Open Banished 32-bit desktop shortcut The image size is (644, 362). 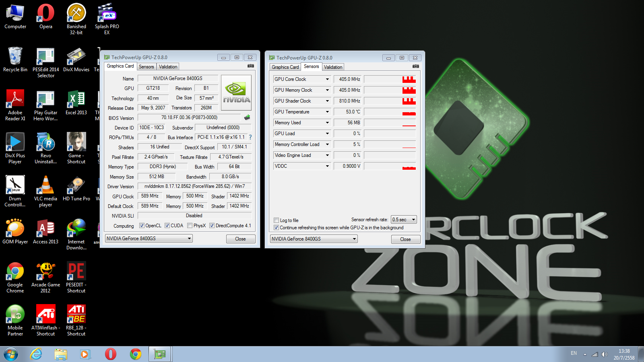point(76,19)
